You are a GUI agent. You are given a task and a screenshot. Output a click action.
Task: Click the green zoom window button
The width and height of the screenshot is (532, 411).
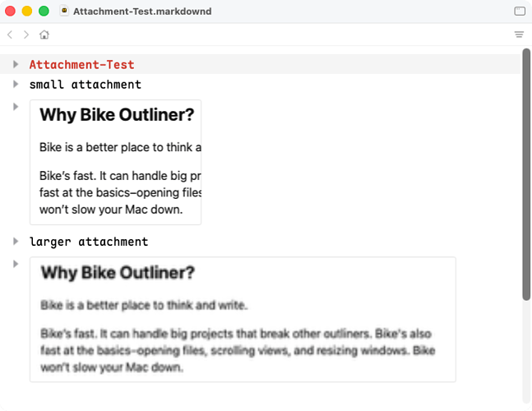point(44,12)
